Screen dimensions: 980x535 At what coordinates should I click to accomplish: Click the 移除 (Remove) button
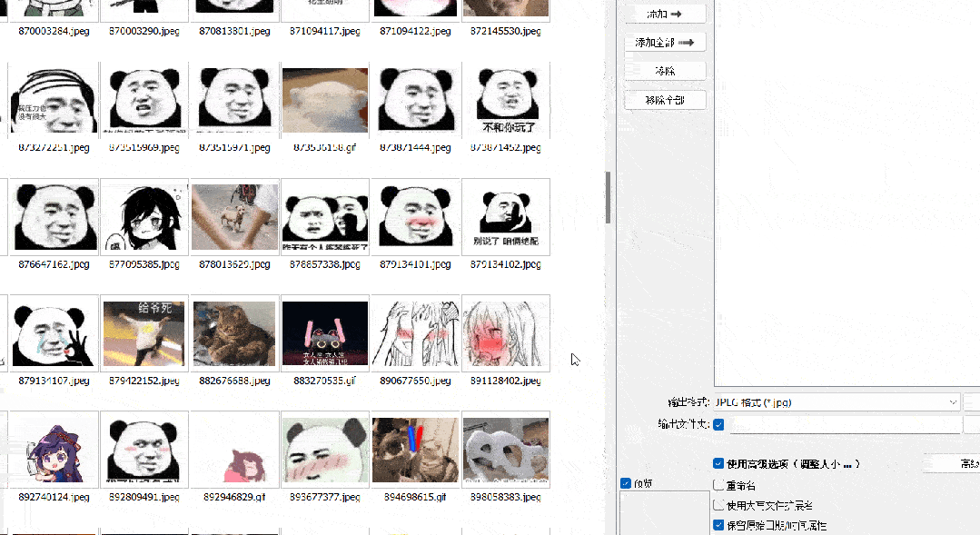[x=665, y=71]
